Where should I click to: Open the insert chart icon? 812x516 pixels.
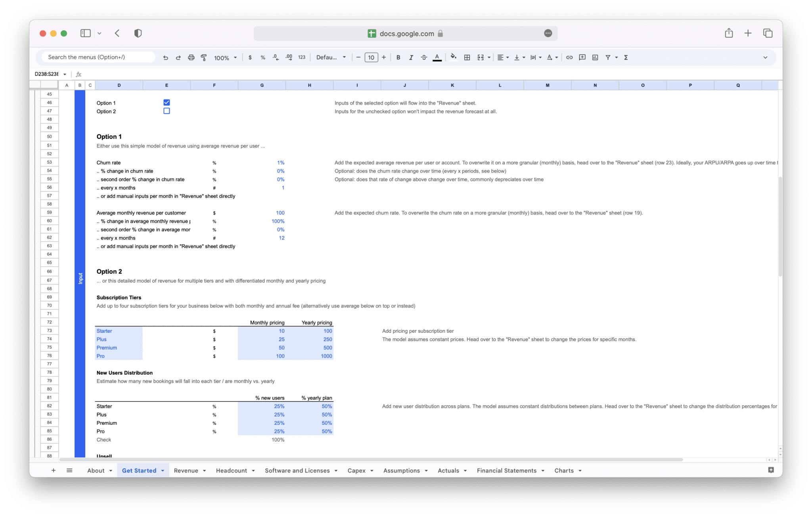pos(595,57)
